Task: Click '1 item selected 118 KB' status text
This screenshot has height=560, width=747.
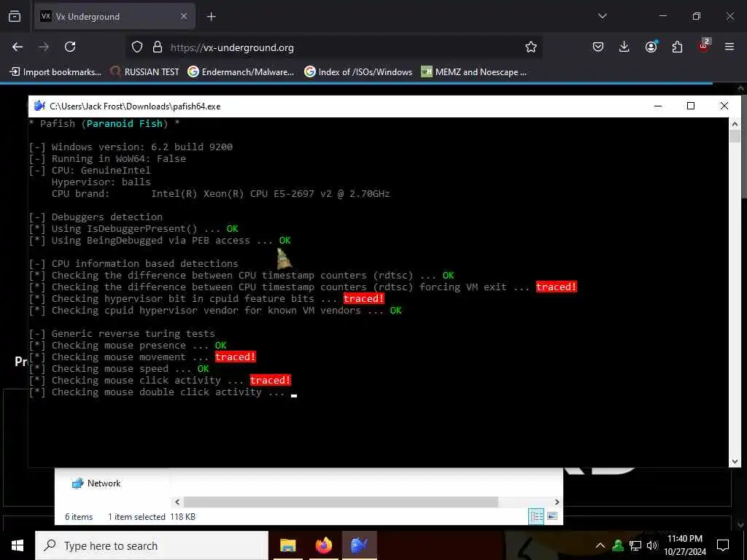Action: [152, 517]
